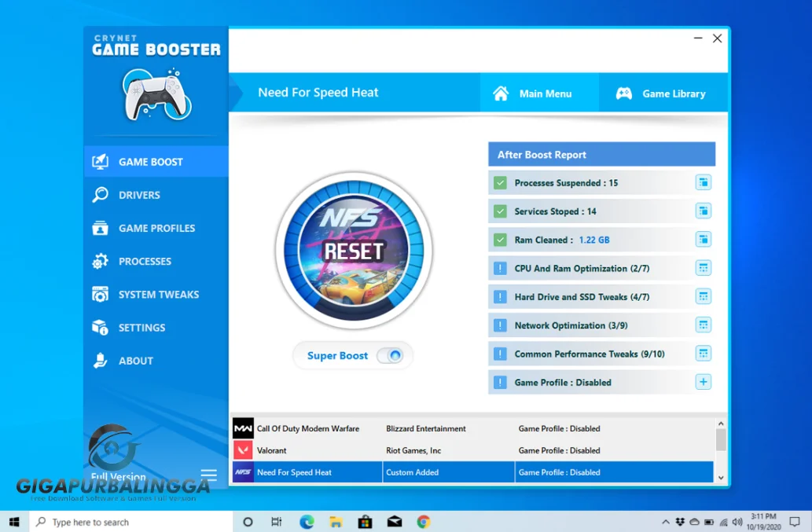
Task: Open the Game Library tab
Action: [x=663, y=94]
